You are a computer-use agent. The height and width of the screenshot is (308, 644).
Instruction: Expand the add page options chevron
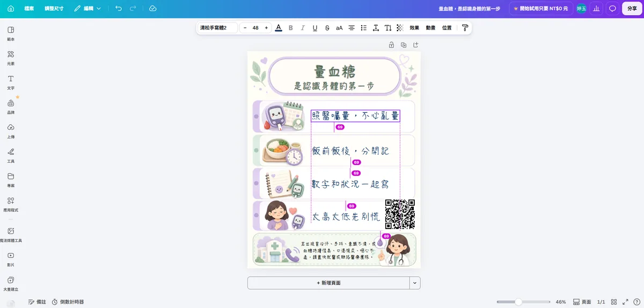click(415, 283)
